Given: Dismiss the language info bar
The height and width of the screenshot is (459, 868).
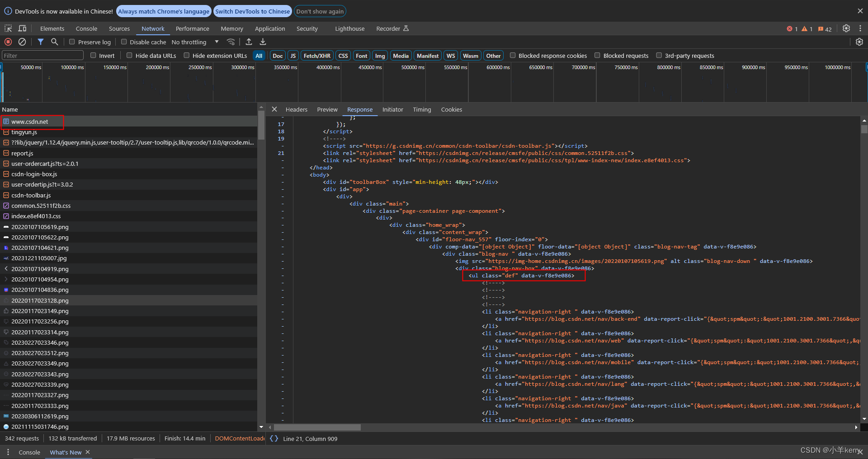Looking at the screenshot, I should (x=860, y=11).
